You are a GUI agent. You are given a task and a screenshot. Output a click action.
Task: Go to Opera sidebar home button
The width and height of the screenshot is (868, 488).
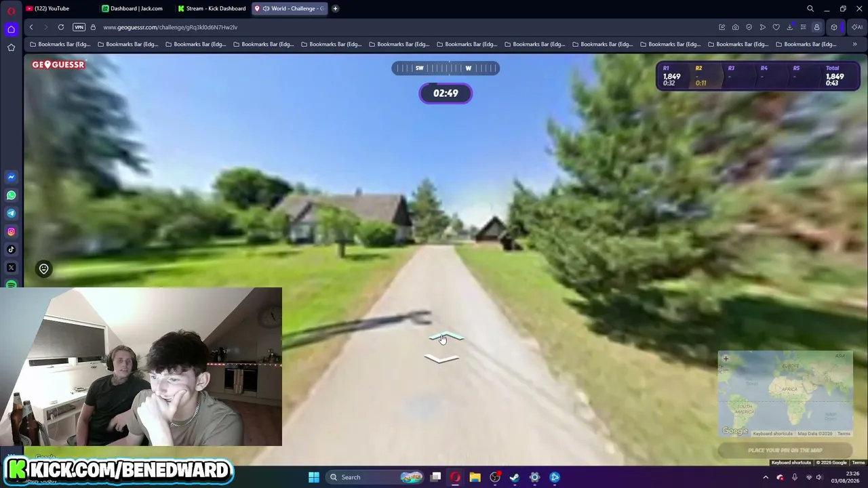pos(11,29)
